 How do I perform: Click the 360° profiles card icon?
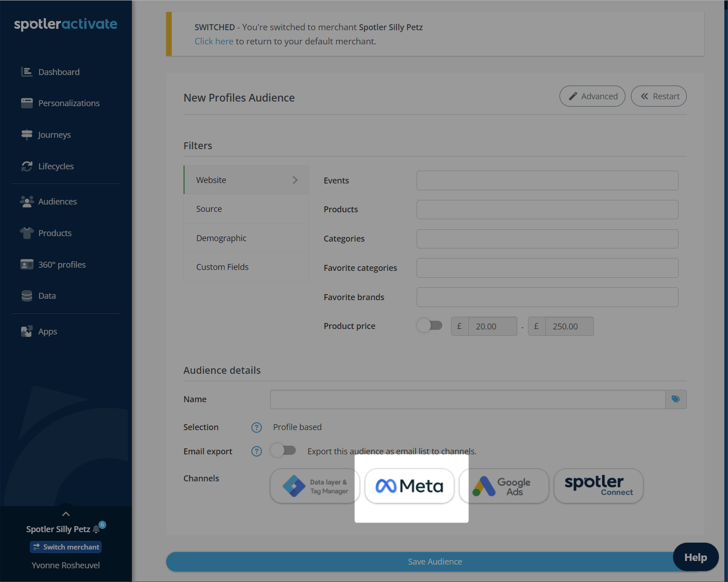click(x=27, y=264)
